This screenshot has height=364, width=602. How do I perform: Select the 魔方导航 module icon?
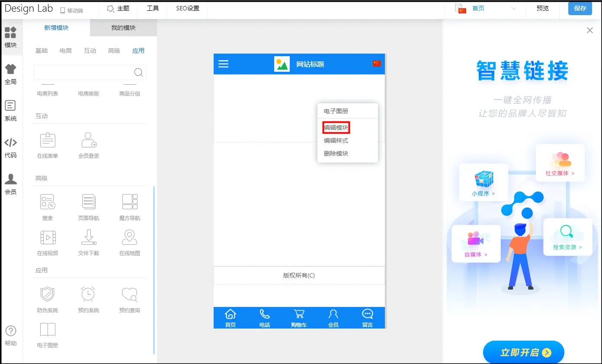[130, 202]
